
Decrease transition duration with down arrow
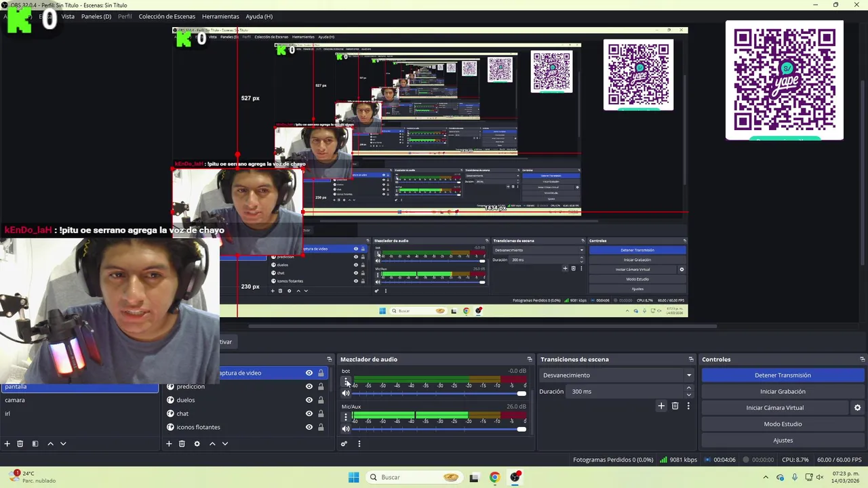coord(689,394)
